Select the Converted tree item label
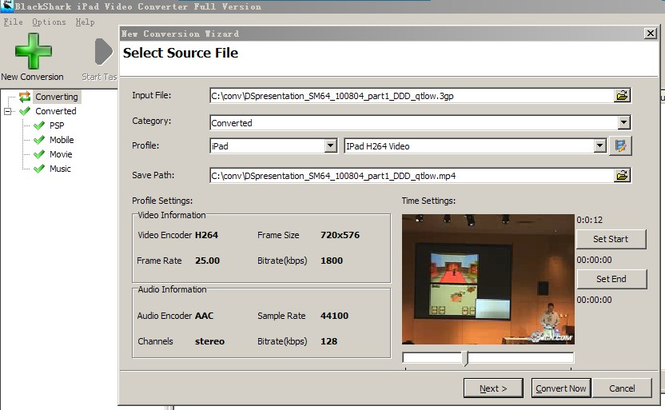 click(x=56, y=111)
